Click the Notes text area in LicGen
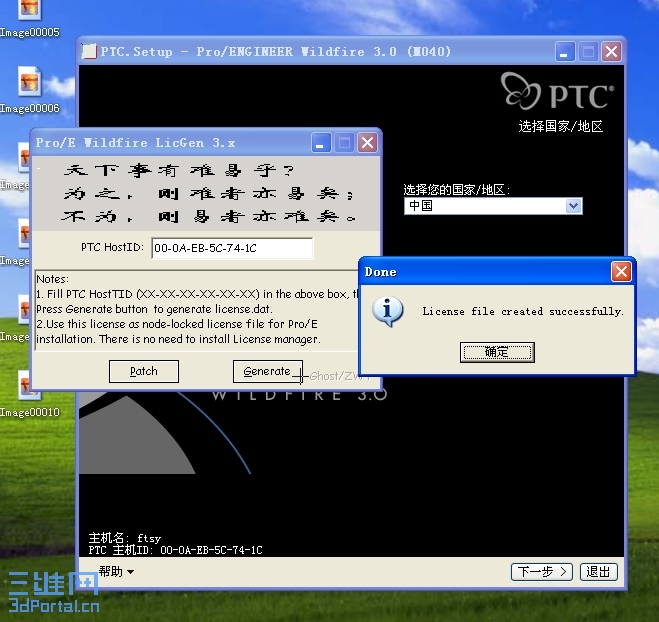Screen dimensions: 659x622 pyautogui.click(x=196, y=310)
